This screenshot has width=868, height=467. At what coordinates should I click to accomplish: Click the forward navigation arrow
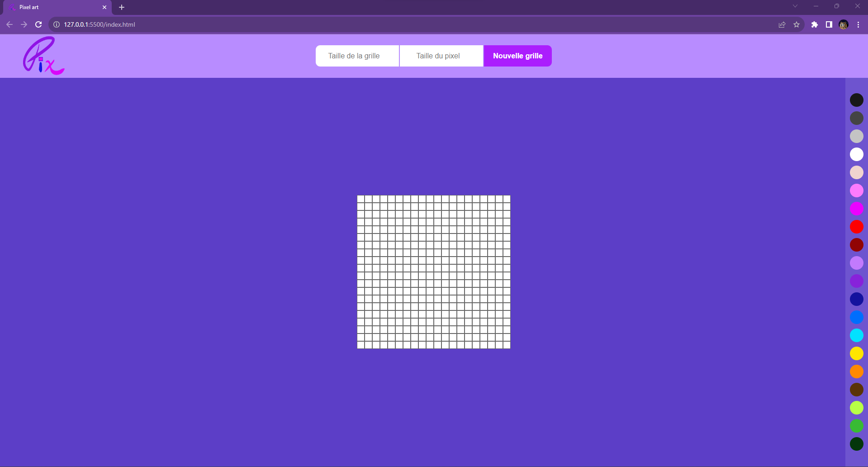[x=24, y=24]
